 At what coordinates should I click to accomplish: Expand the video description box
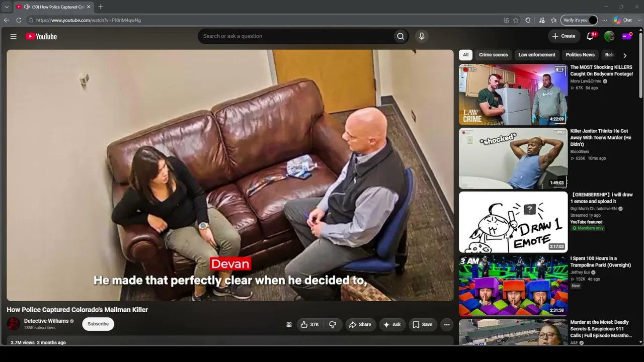(x=230, y=341)
